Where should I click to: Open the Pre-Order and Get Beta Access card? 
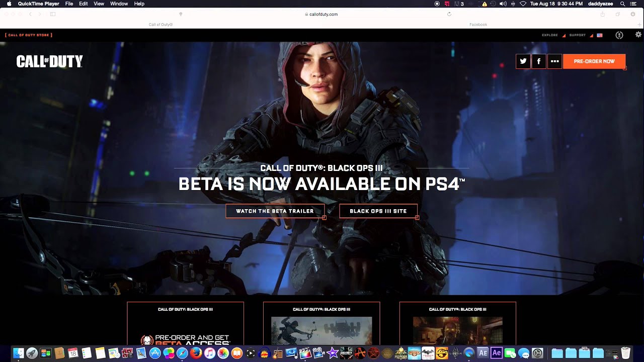click(185, 323)
